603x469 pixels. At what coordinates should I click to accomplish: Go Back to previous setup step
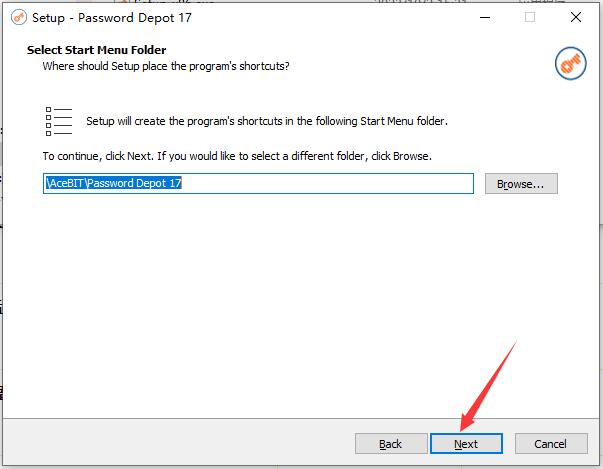click(x=391, y=444)
